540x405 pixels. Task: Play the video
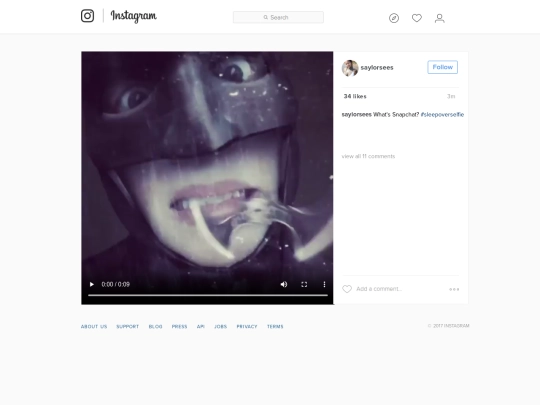coord(92,284)
